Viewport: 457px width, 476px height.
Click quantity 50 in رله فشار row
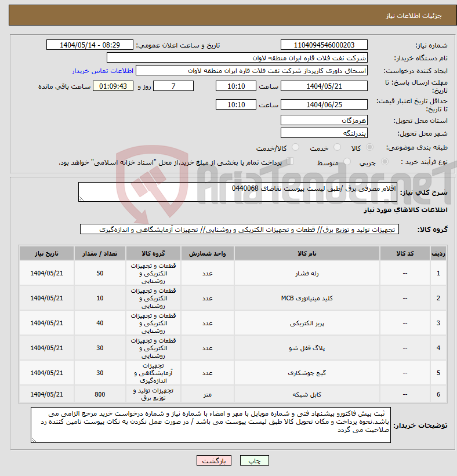pyautogui.click(x=100, y=273)
